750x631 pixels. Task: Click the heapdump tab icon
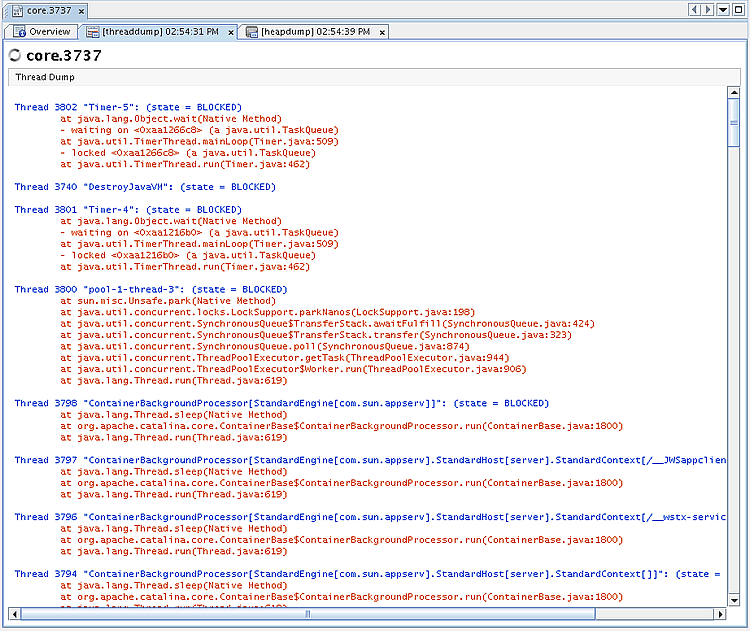click(252, 32)
